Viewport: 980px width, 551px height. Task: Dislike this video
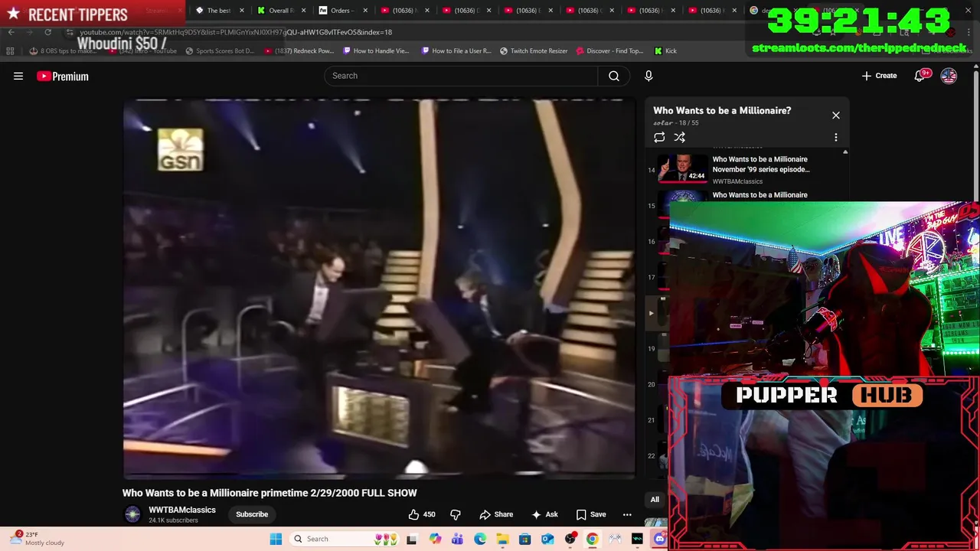(x=456, y=514)
